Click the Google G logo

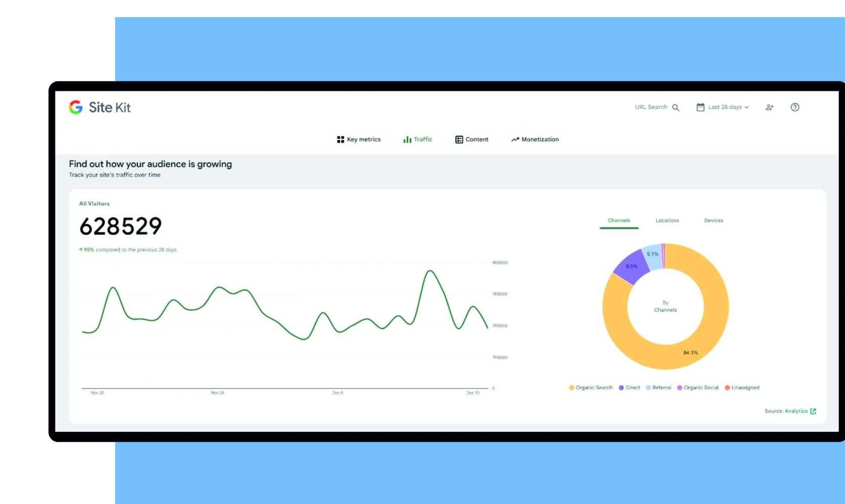(76, 107)
